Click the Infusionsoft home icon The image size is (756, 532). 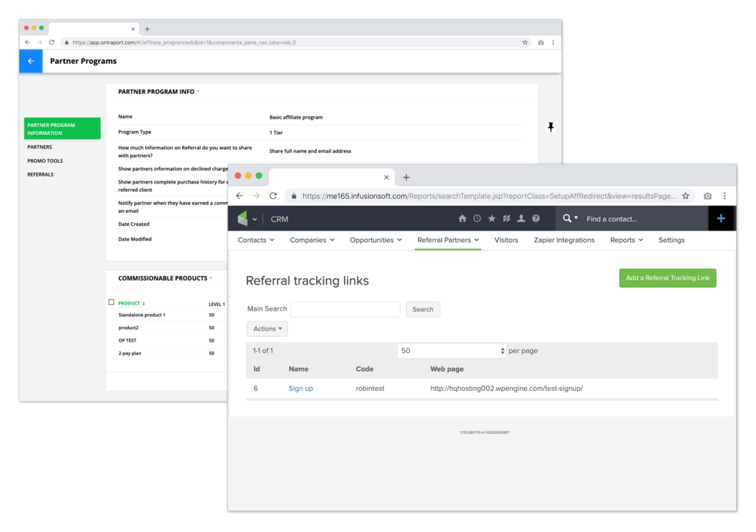tap(462, 219)
